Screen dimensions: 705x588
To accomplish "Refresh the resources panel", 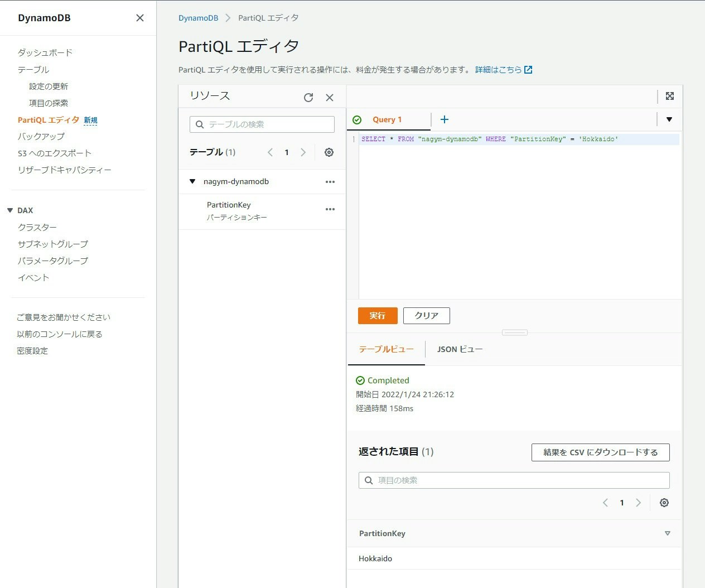I will (308, 98).
